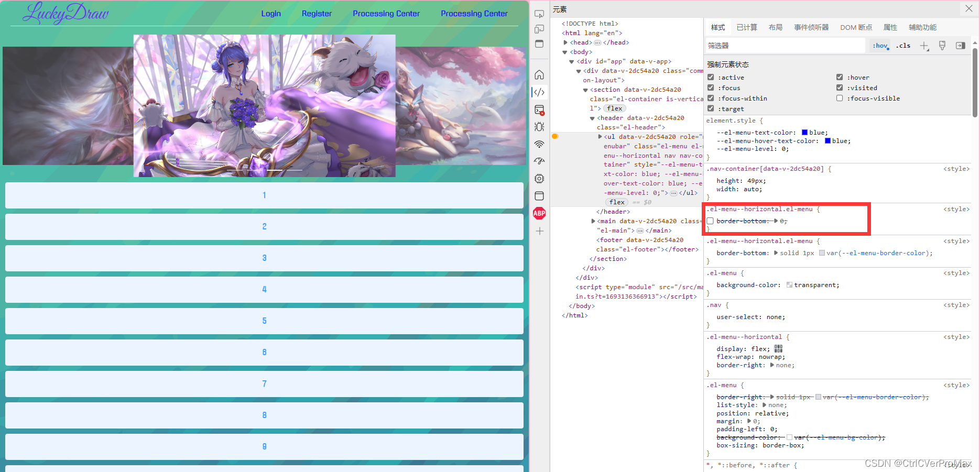Collapse the <body> node
The height and width of the screenshot is (472, 980).
click(565, 52)
